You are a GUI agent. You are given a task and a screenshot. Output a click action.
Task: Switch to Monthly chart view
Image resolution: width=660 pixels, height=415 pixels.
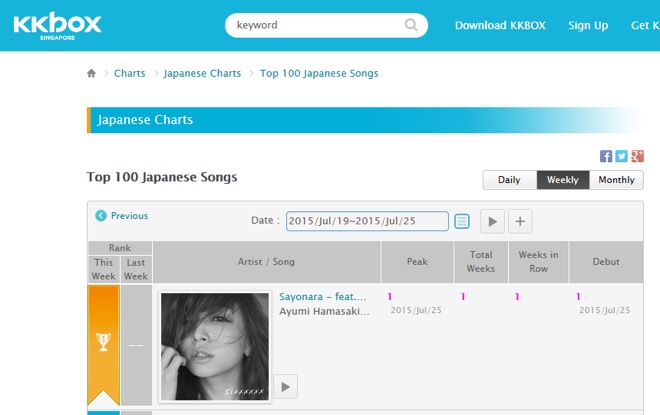tap(616, 180)
